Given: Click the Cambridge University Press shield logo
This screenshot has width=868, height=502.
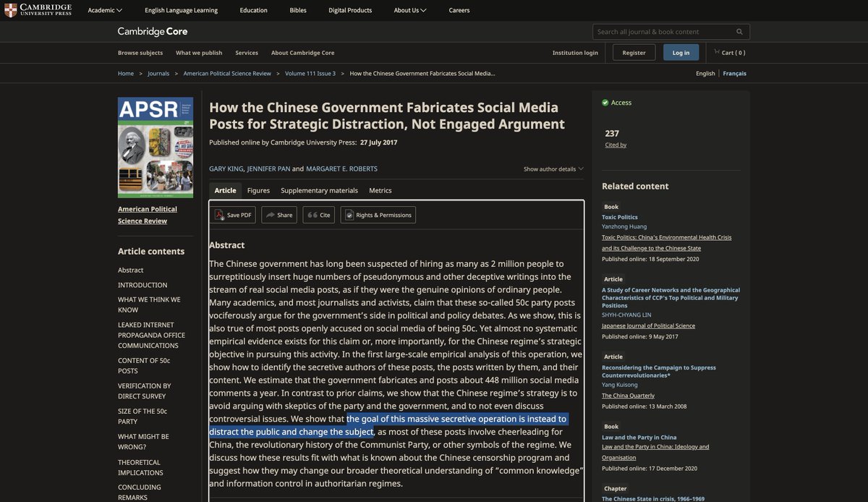Looking at the screenshot, I should point(11,10).
